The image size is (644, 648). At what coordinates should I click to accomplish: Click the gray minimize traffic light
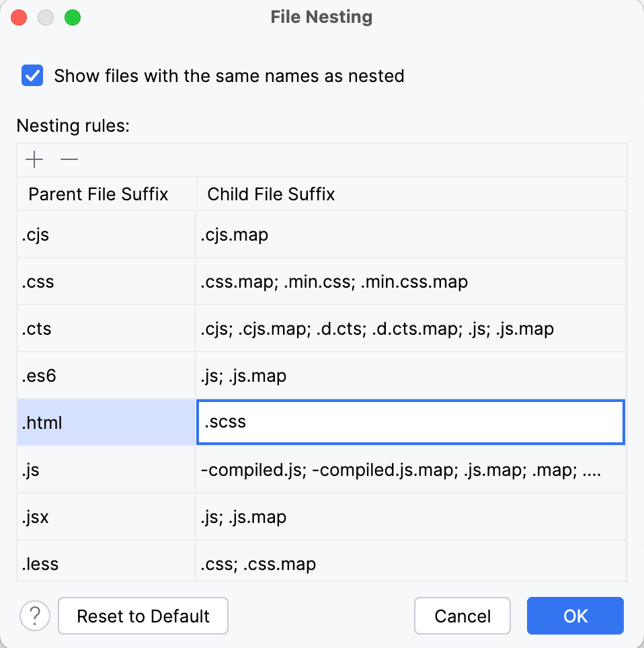pyautogui.click(x=46, y=17)
